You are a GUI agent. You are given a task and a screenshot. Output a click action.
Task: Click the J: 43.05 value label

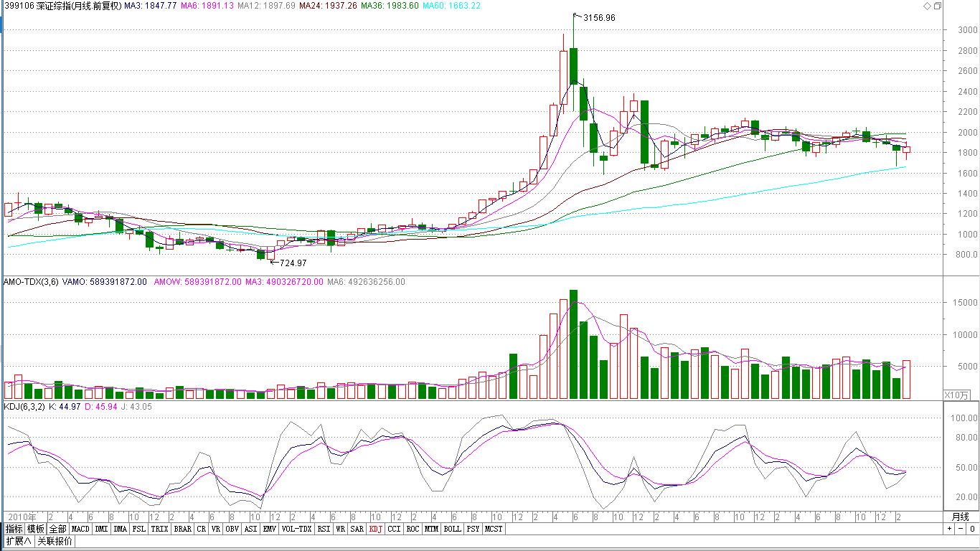(136, 407)
